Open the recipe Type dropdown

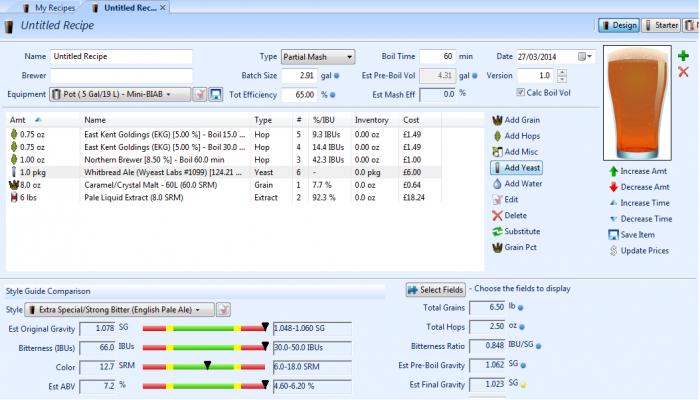click(x=318, y=57)
